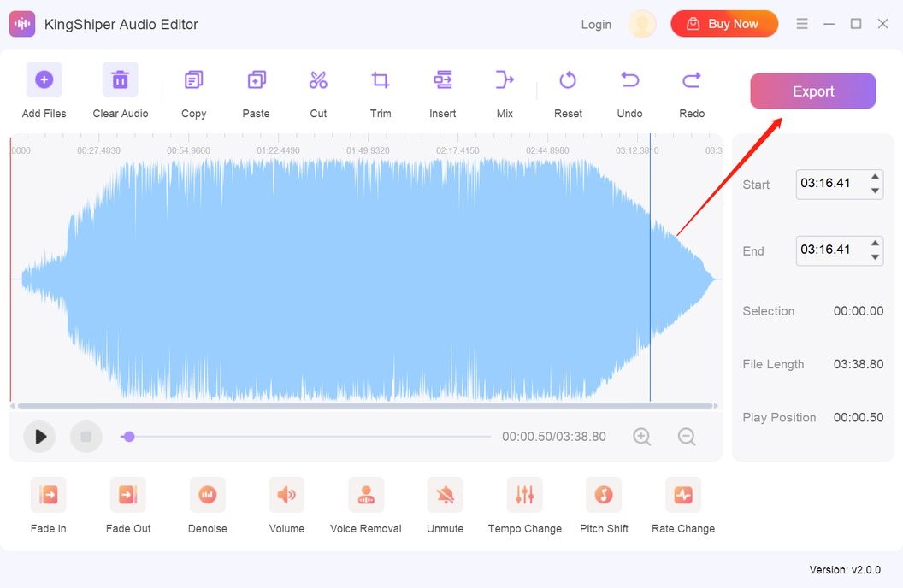
Task: Decrease the Start time value
Action: click(875, 191)
